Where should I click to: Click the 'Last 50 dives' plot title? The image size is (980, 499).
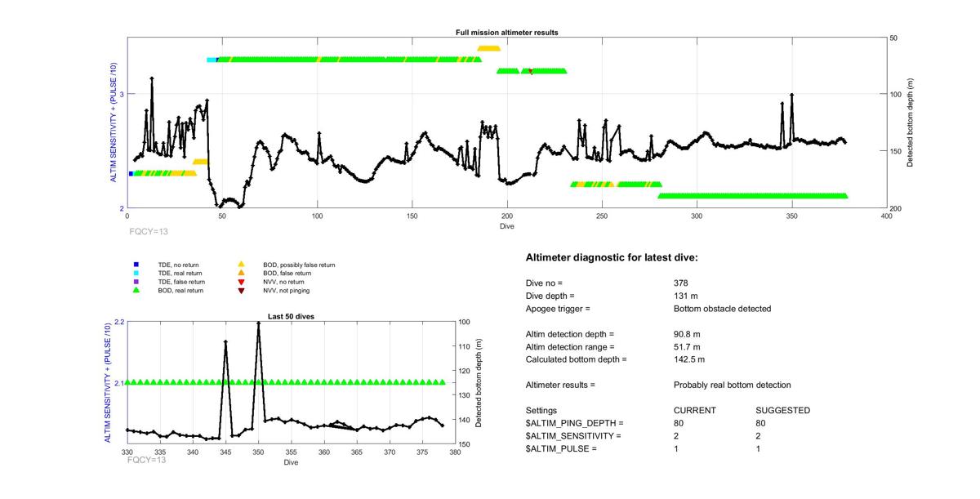click(x=291, y=316)
